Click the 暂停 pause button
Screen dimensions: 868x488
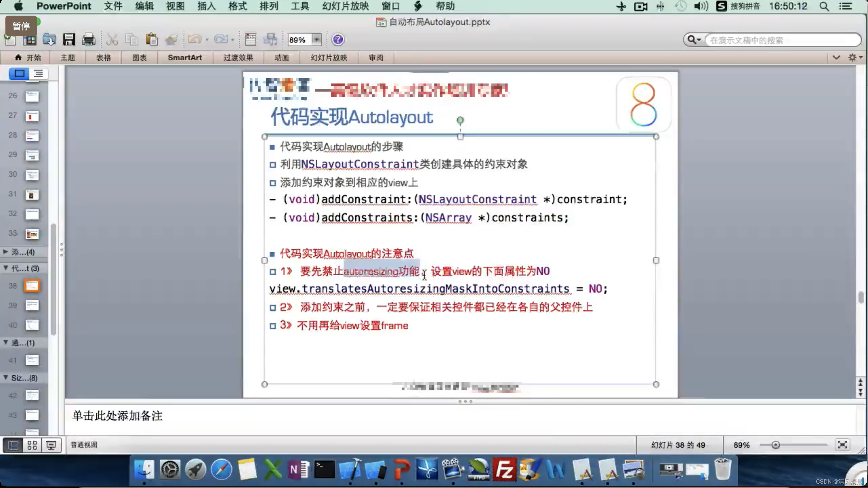21,26
